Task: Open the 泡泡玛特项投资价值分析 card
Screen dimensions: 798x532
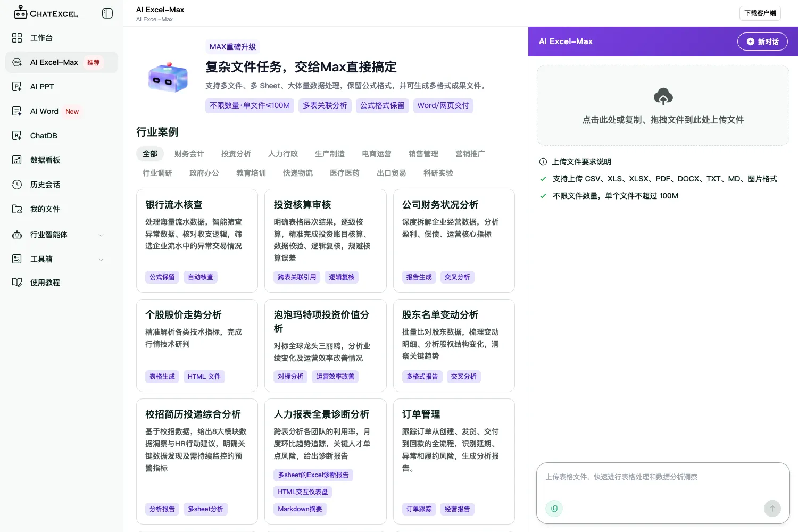Action: click(x=326, y=345)
